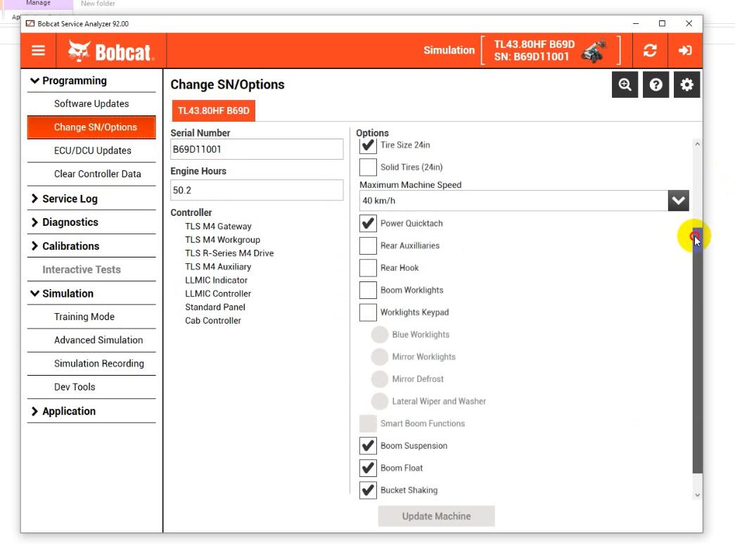
Task: Select the Lateral Wiper and Washer option
Action: [380, 401]
